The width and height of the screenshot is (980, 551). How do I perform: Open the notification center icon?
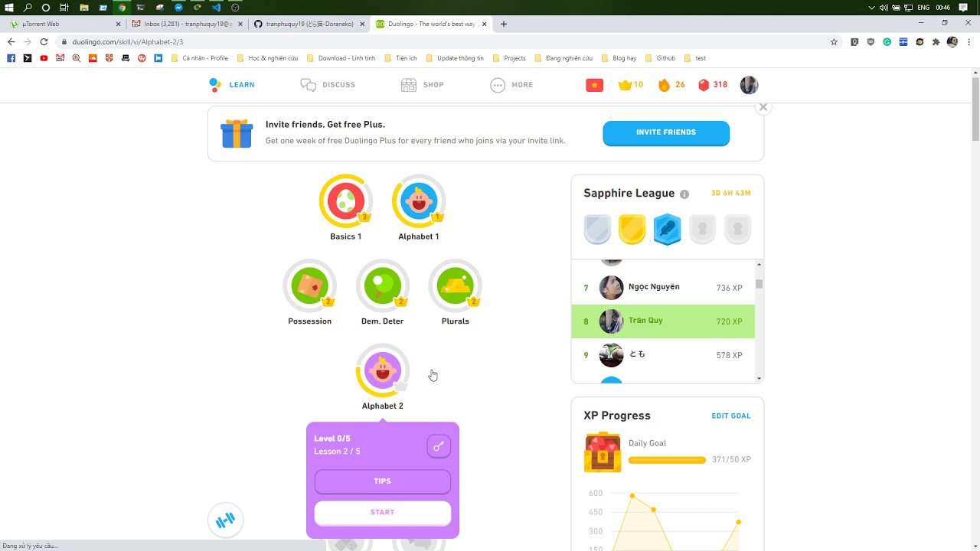[x=963, y=8]
